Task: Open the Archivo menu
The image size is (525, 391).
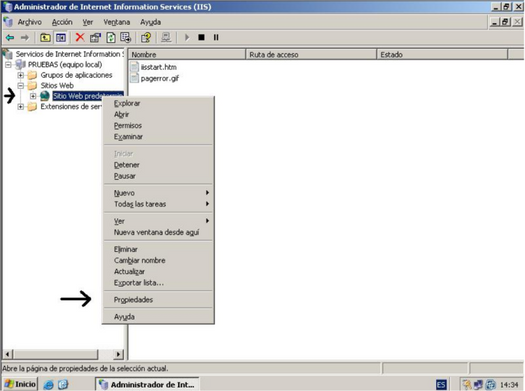Action: [30, 22]
